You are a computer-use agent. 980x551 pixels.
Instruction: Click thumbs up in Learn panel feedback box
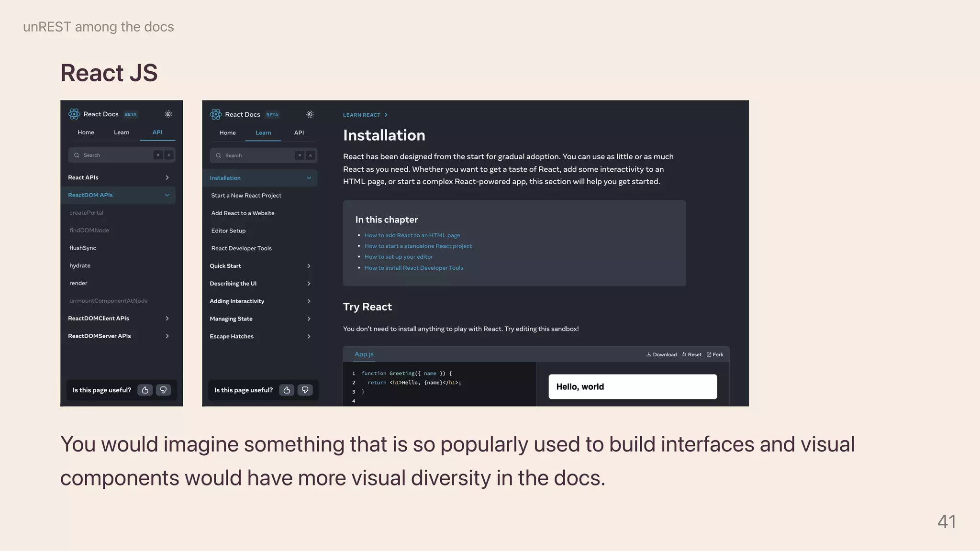tap(287, 390)
